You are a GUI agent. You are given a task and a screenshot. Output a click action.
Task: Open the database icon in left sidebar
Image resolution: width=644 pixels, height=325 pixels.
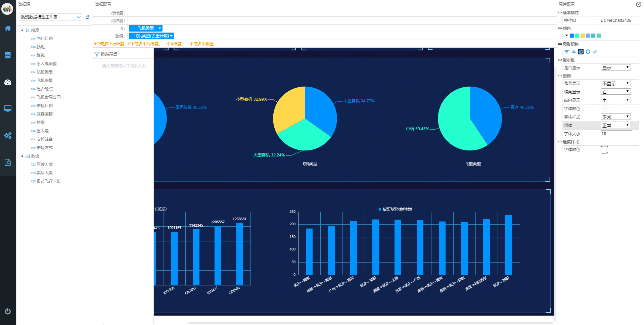point(8,55)
